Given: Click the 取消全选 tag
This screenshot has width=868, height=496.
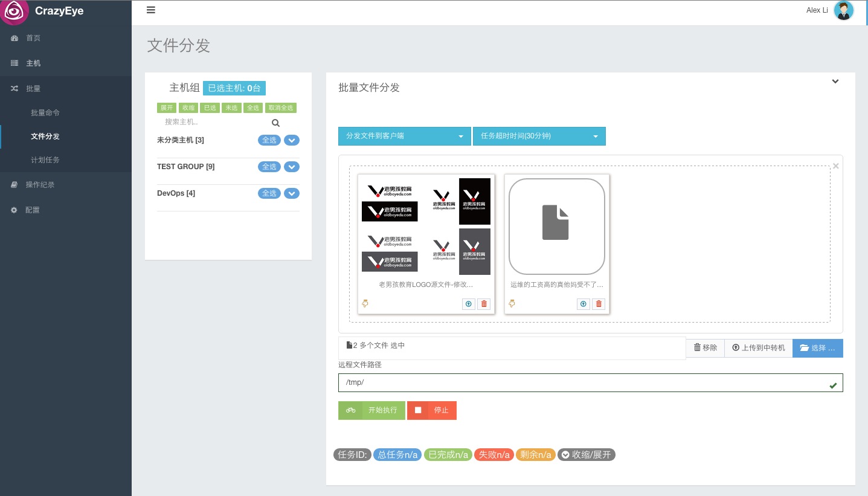Looking at the screenshot, I should coord(281,108).
